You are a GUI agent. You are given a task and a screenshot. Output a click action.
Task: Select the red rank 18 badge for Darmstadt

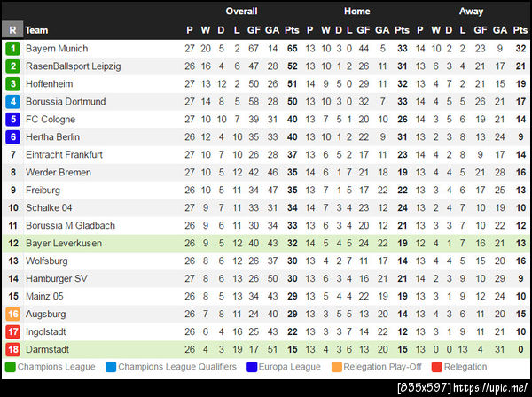pyautogui.click(x=12, y=350)
